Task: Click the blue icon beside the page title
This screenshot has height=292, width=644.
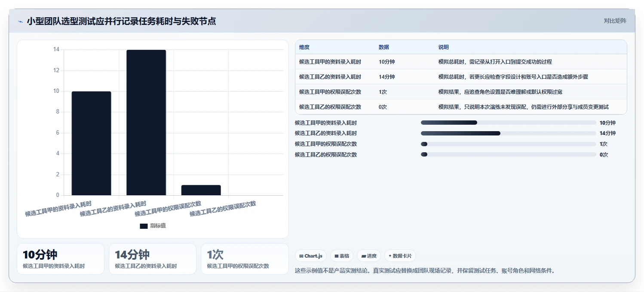Action: coord(20,22)
